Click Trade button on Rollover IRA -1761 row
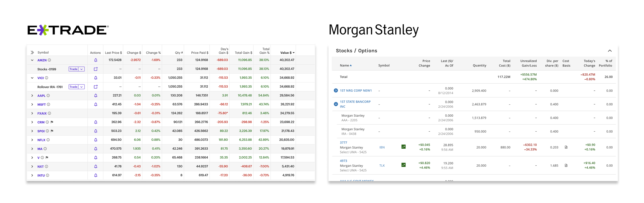The width and height of the screenshot is (644, 203). [x=73, y=87]
